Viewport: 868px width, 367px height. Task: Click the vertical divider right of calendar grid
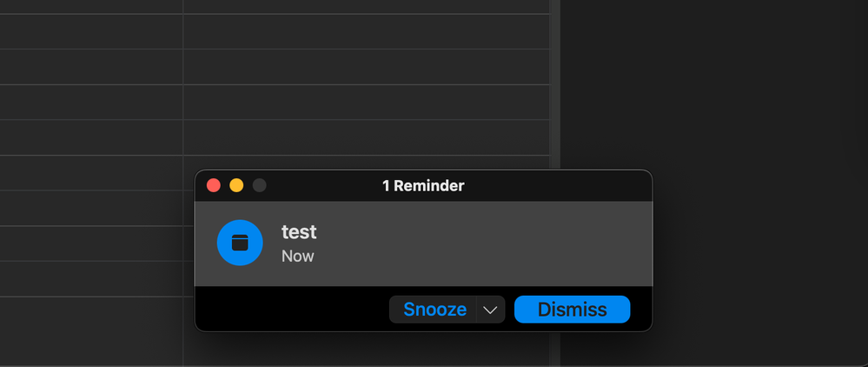point(554,87)
